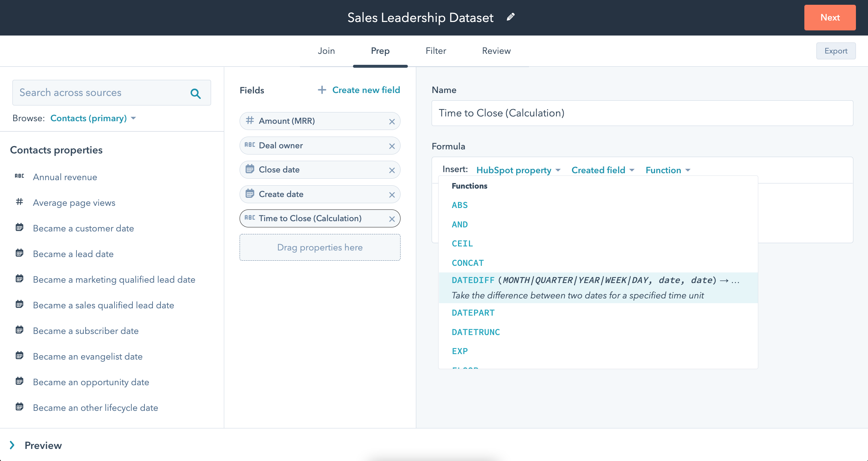Remove Time to Close (Calculation) field
Image resolution: width=868 pixels, height=461 pixels.
click(x=392, y=219)
